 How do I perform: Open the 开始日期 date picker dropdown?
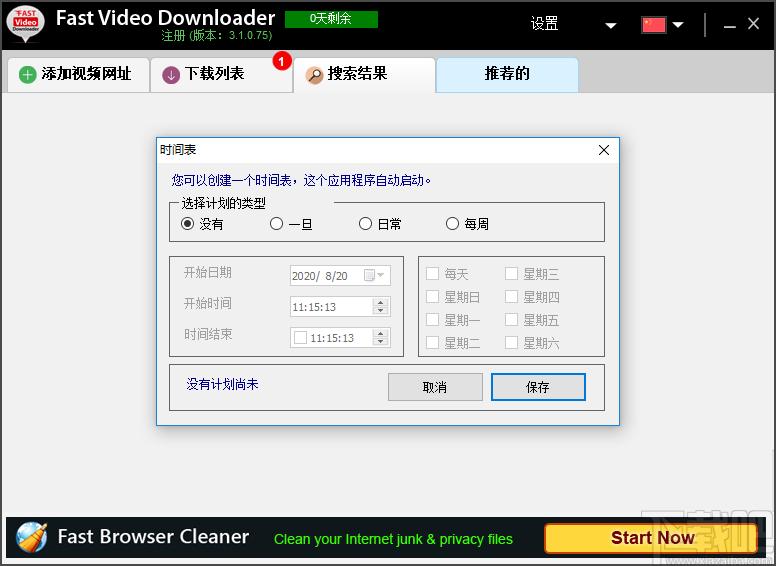click(380, 275)
